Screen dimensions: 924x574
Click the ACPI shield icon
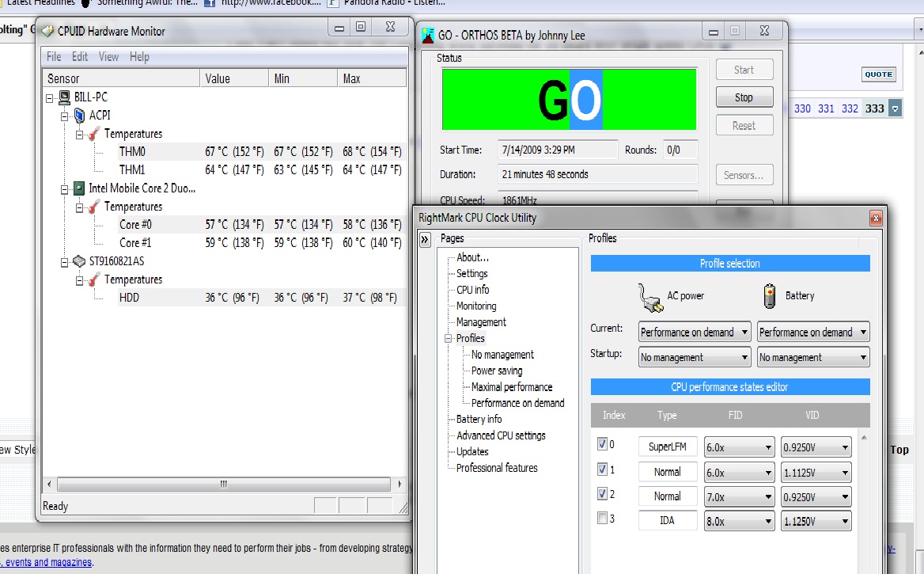[x=80, y=116]
